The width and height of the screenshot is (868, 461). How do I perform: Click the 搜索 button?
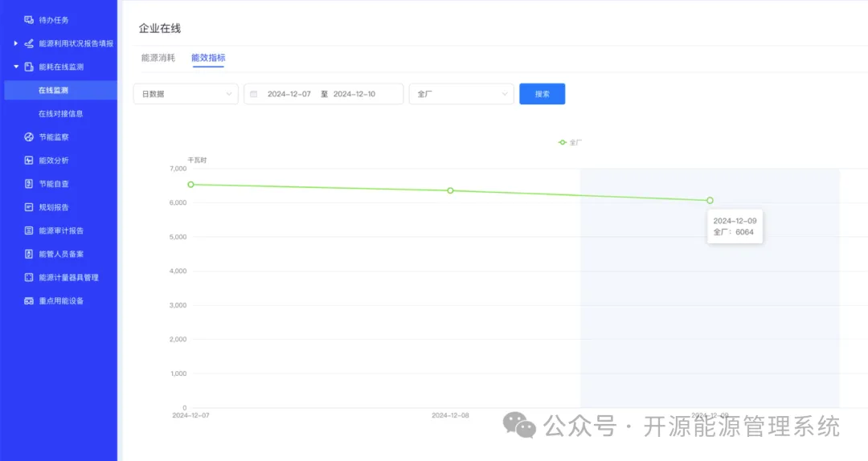[542, 94]
